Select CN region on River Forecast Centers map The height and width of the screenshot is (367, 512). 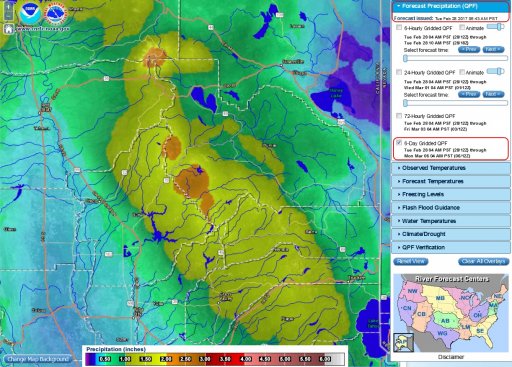pos(407,308)
